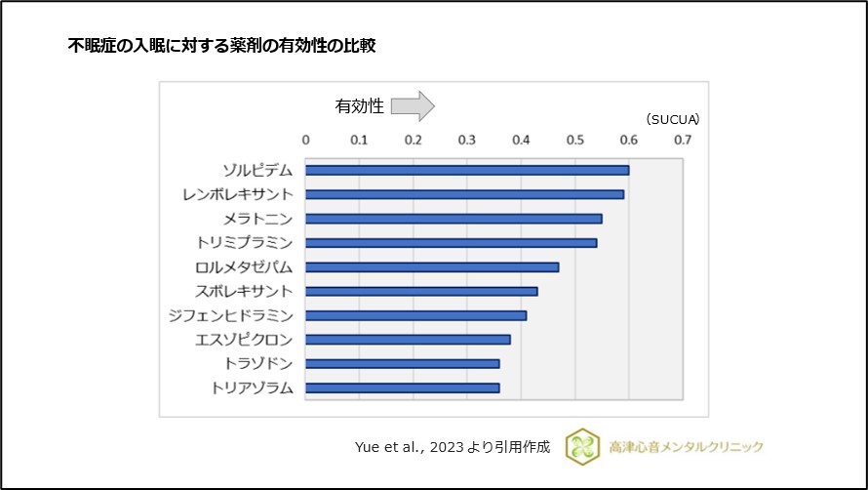Click the 高津心音メンタルクリニック name text
868x490 pixels.
[683, 447]
